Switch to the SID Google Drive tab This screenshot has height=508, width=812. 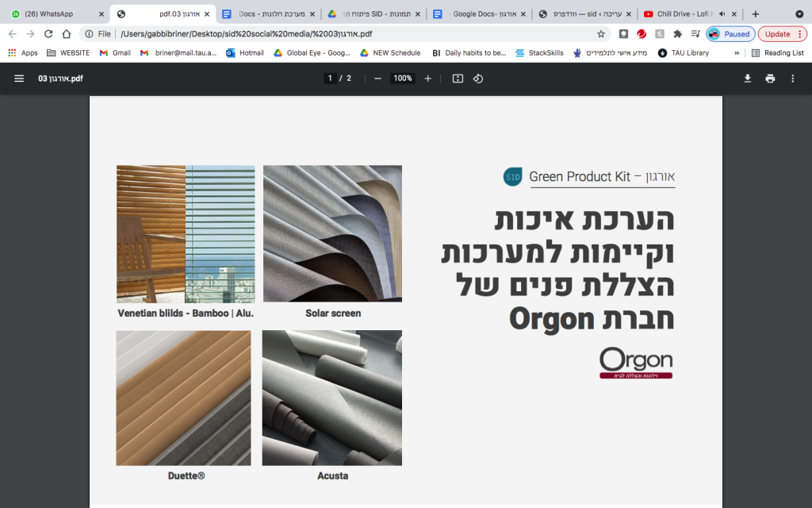[373, 14]
